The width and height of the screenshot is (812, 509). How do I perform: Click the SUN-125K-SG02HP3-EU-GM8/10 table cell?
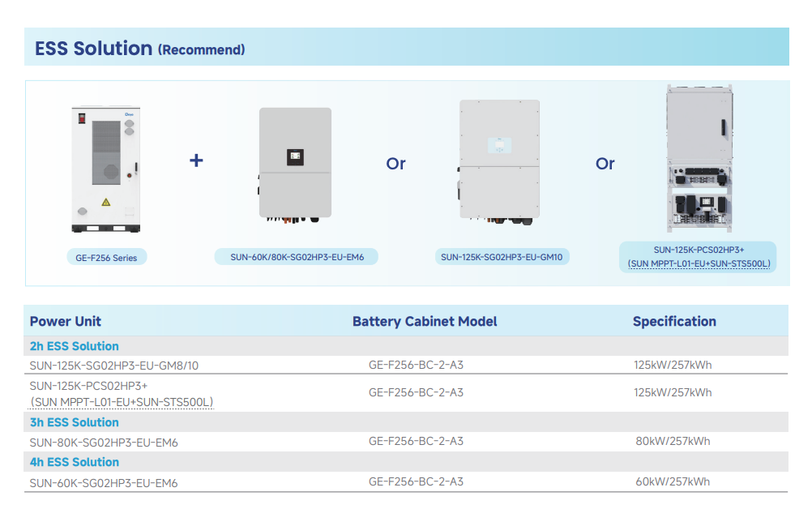[114, 366]
